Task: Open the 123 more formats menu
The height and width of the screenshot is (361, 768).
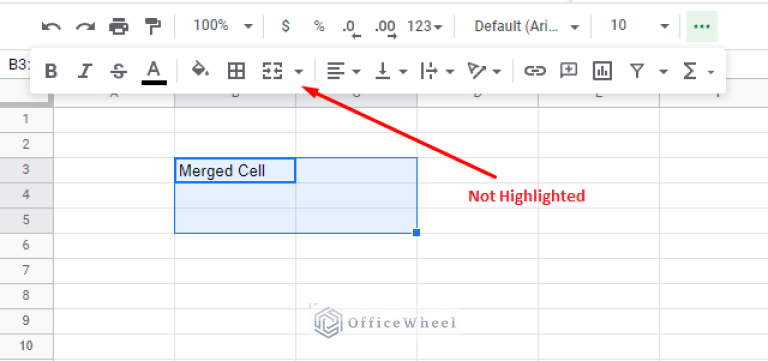Action: (x=425, y=26)
